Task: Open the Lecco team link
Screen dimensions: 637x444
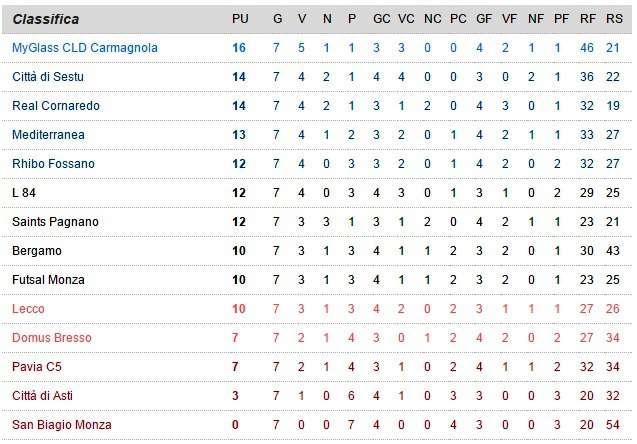Action: point(28,309)
